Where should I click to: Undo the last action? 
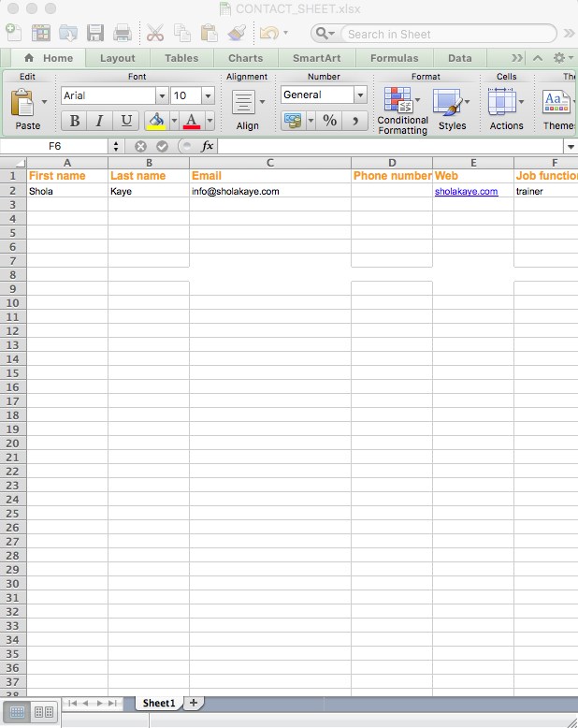coord(269,33)
